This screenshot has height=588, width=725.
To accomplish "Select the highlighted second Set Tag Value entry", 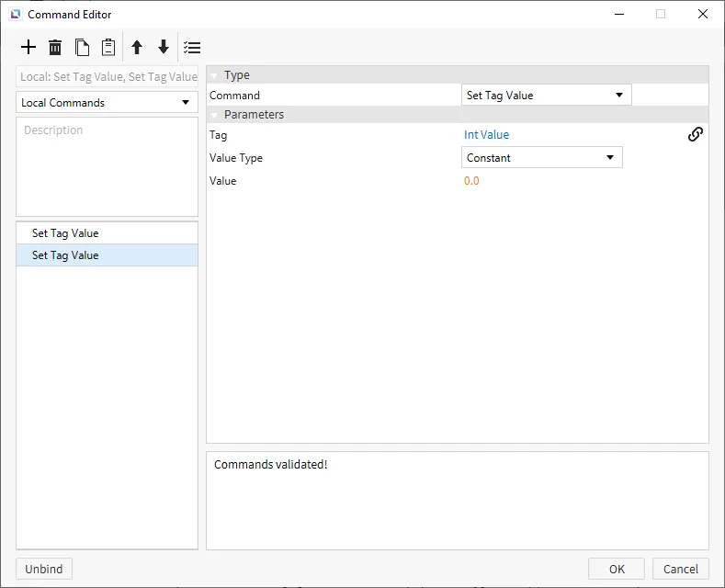I will coord(65,255).
